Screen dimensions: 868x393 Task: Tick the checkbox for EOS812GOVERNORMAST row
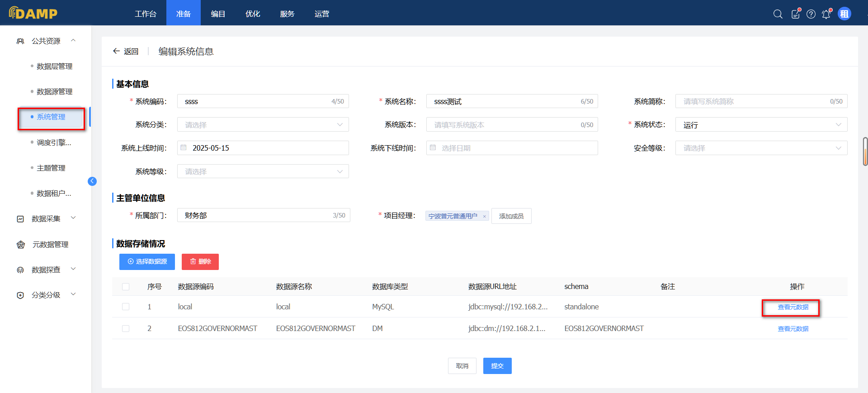126,328
